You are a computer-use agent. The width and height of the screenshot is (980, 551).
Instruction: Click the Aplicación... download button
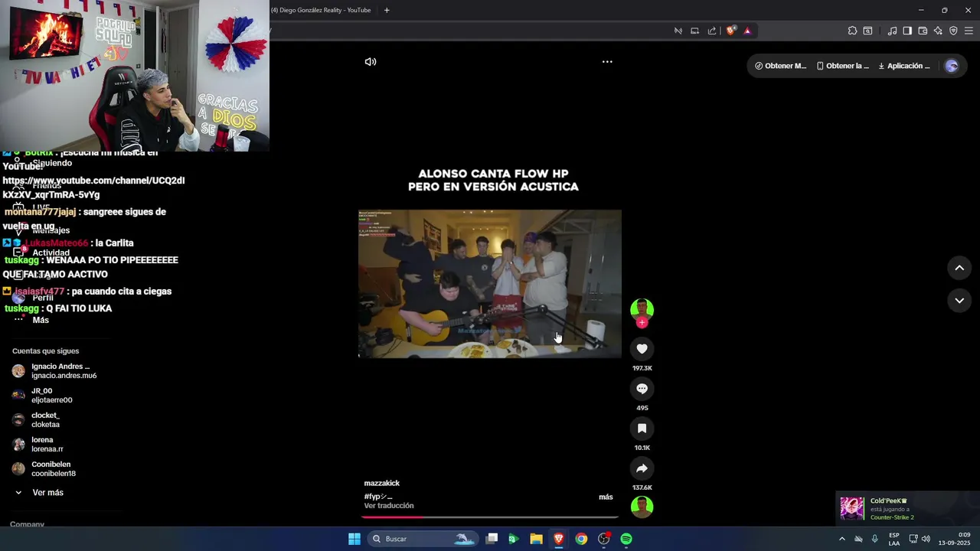tap(904, 66)
